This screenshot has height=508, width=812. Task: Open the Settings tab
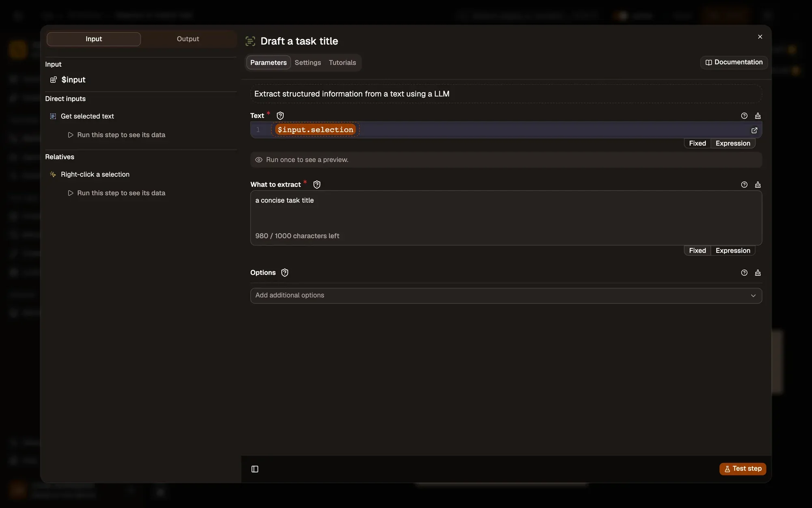308,63
